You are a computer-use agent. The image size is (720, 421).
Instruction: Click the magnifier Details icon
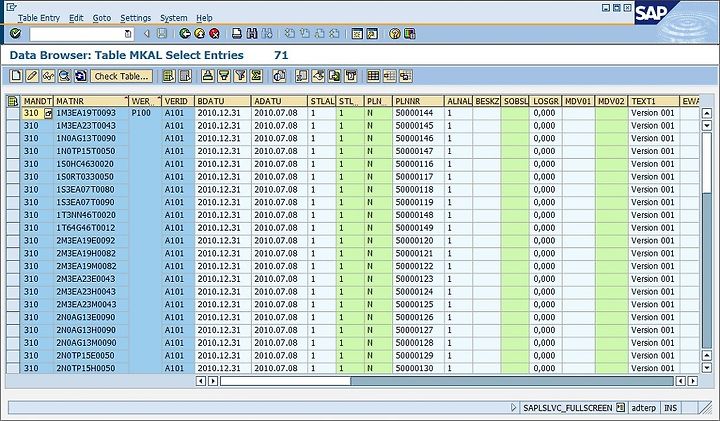tap(64, 76)
